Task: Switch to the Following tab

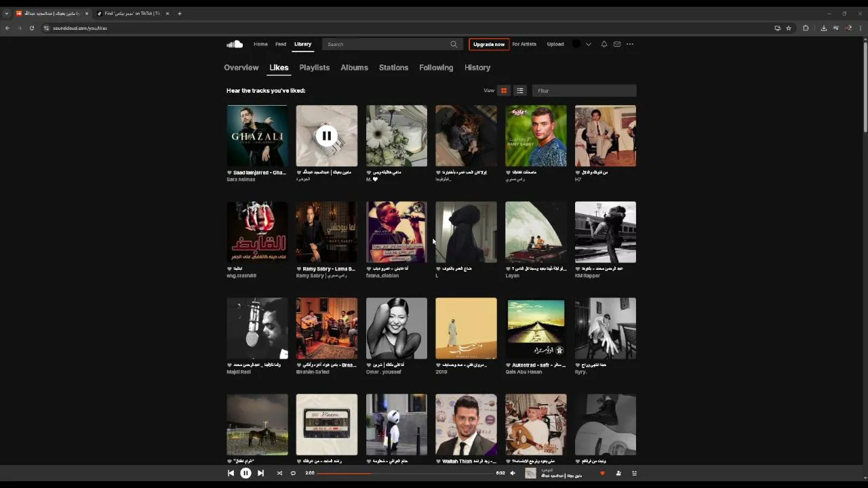Action: tap(436, 68)
